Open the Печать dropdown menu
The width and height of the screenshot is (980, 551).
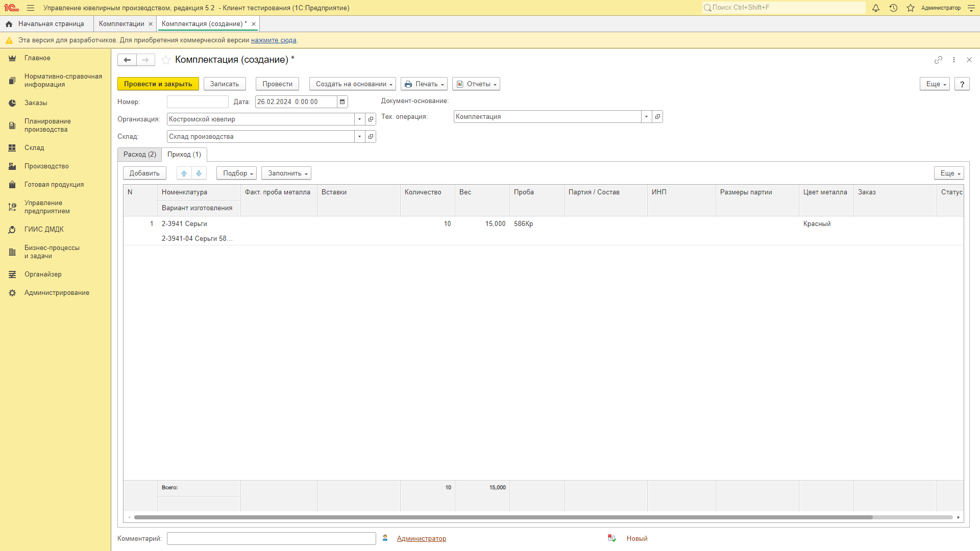tap(424, 84)
